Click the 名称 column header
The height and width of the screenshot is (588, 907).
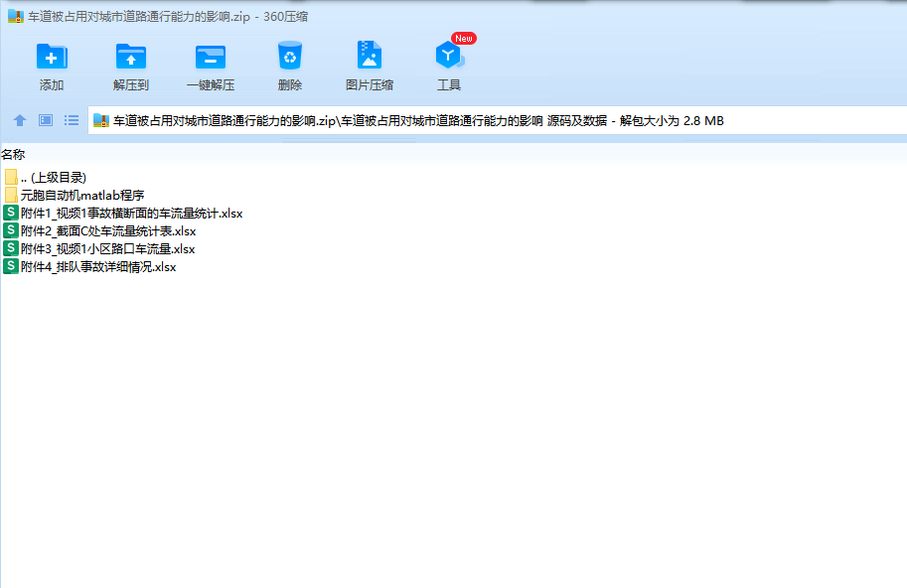click(13, 154)
